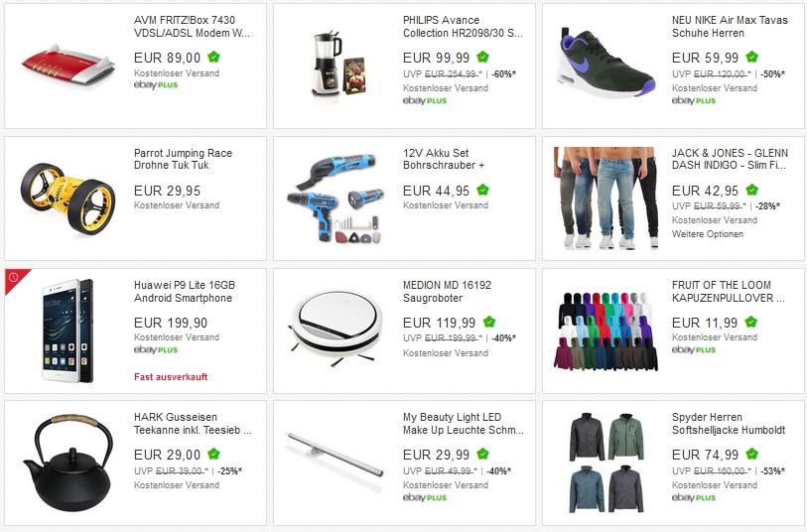Open Parrot Jumping Race Drohne title
This screenshot has height=532, width=807.
coord(183,159)
